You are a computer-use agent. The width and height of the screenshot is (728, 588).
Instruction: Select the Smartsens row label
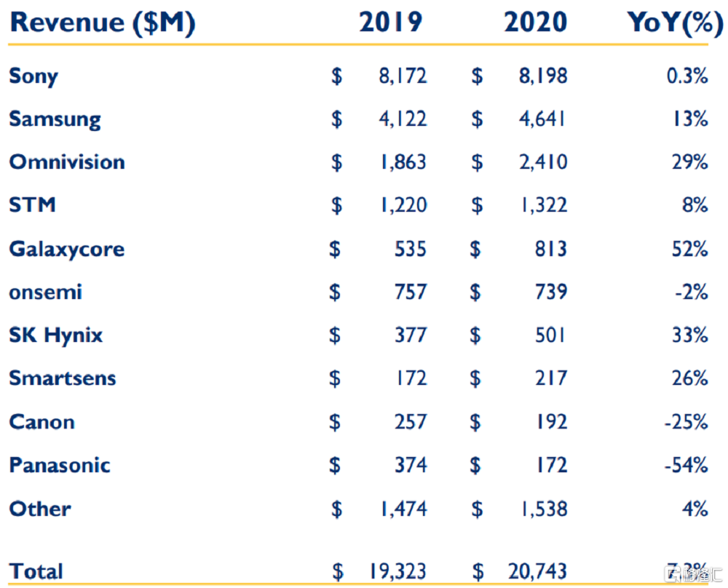tap(63, 378)
